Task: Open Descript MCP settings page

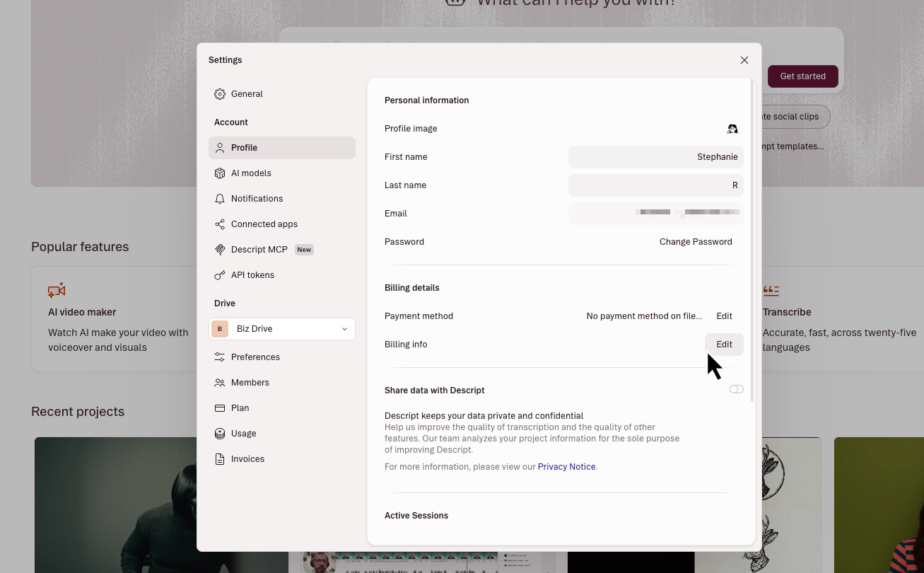Action: point(282,250)
